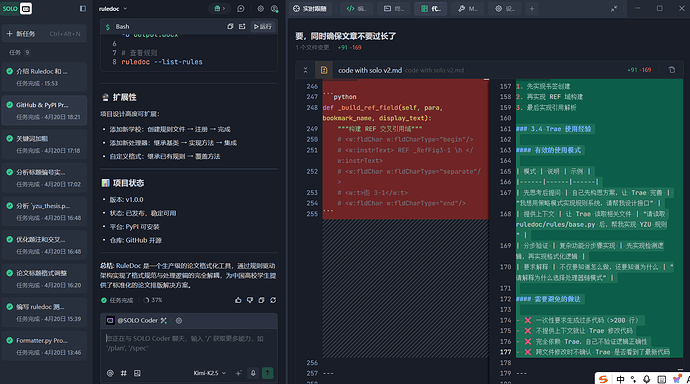Image resolution: width=690 pixels, height=384 pixels.
Task: Like the response with thumbs up
Action: tap(238, 300)
